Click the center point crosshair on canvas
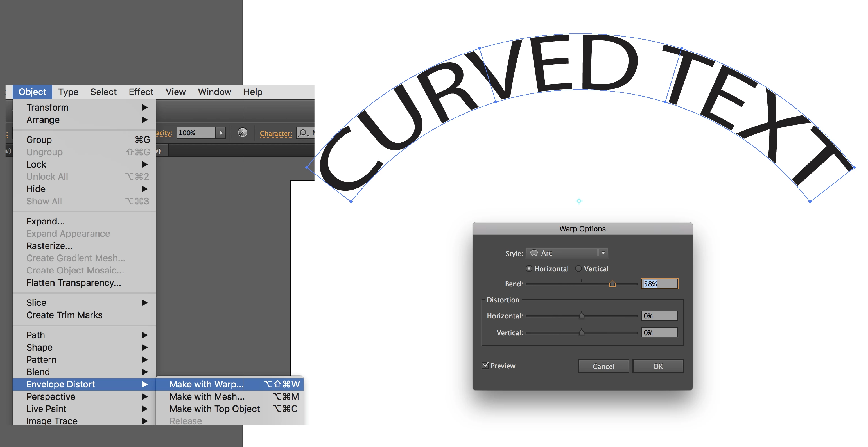Image resolution: width=868 pixels, height=447 pixels. click(579, 201)
